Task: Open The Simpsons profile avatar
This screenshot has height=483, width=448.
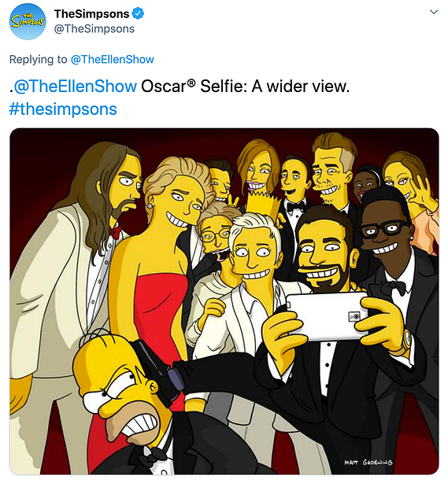Action: 28,21
